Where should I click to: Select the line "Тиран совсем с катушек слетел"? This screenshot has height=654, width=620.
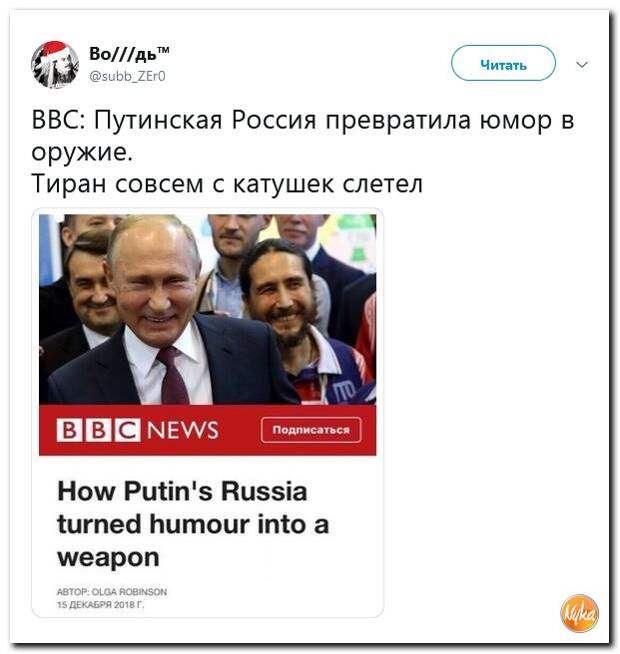227,184
